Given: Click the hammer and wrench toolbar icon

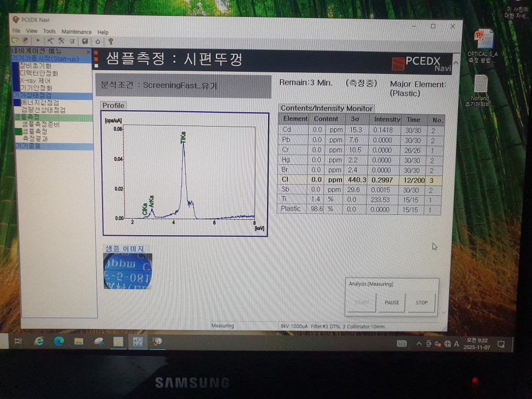Looking at the screenshot, I should tap(61, 41).
